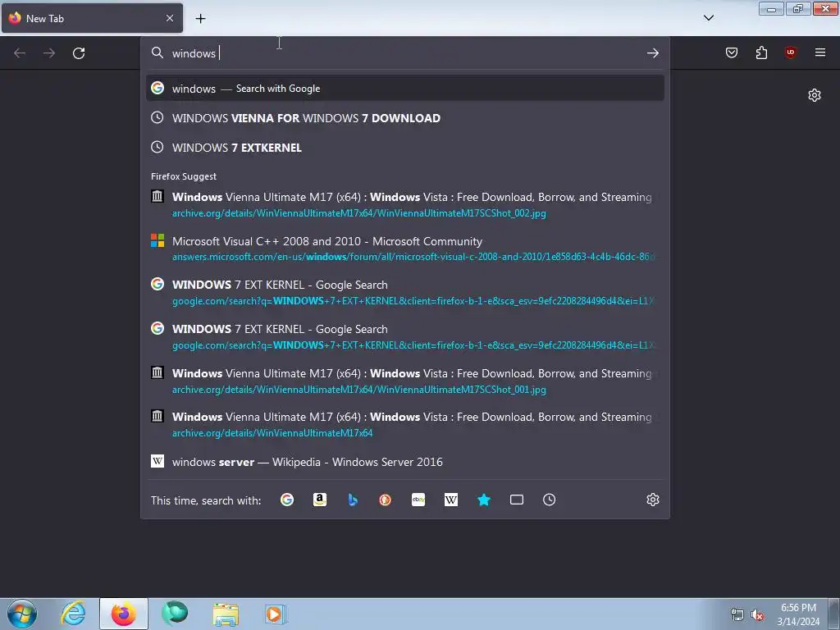Search this time with Wikipedia icon

tap(451, 500)
